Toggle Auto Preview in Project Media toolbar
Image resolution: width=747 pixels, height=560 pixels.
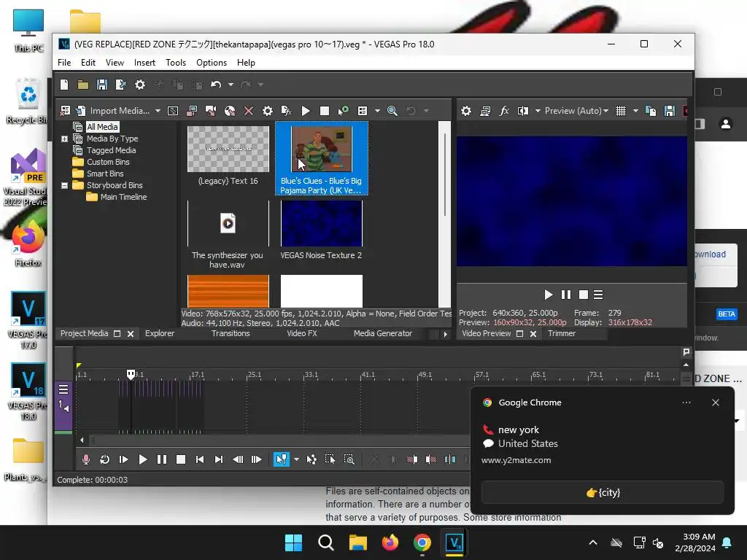pyautogui.click(x=344, y=111)
